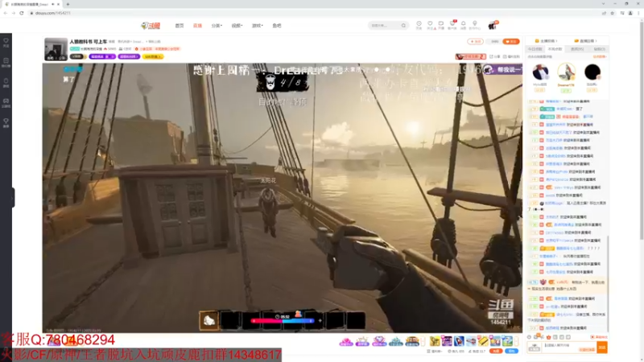Image resolution: width=644 pixels, height=362 pixels.
Task: Open the notifications bell icon
Action: (464, 25)
